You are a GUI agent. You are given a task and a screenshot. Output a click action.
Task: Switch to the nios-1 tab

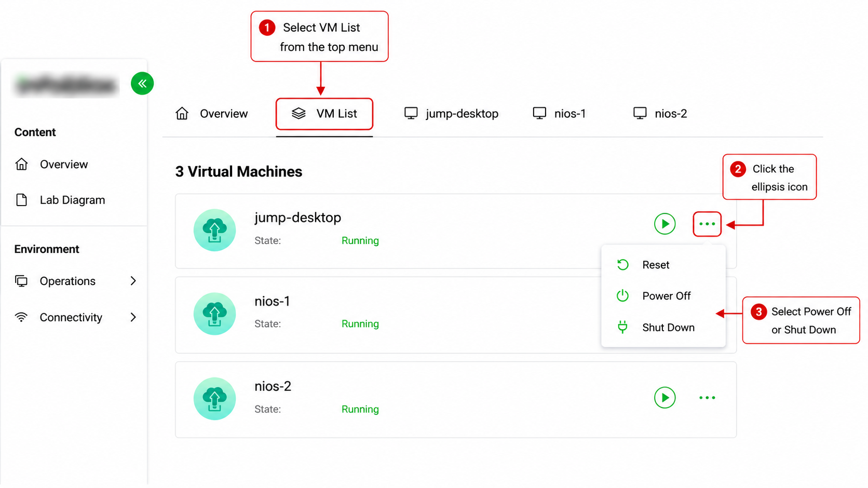point(559,114)
